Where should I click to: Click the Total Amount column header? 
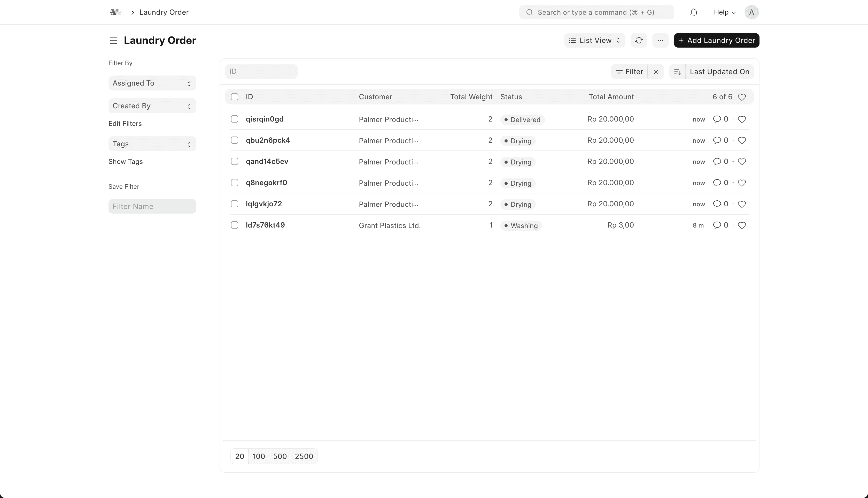point(611,97)
